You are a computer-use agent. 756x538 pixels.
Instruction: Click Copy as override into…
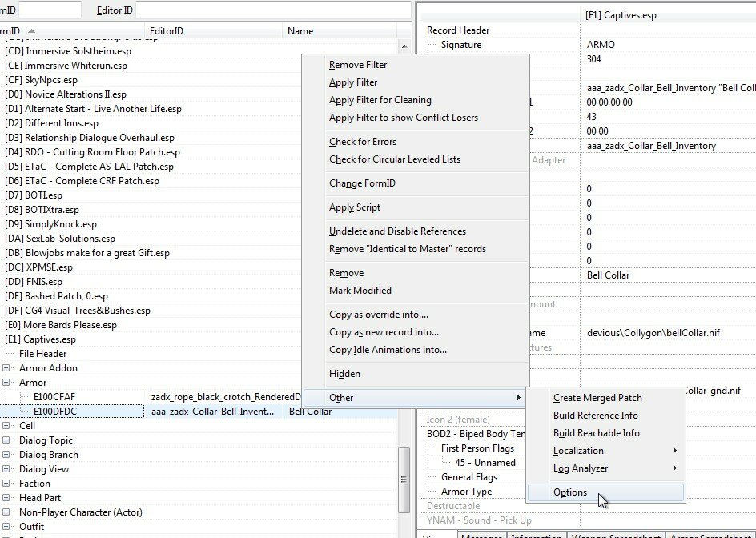(x=378, y=315)
